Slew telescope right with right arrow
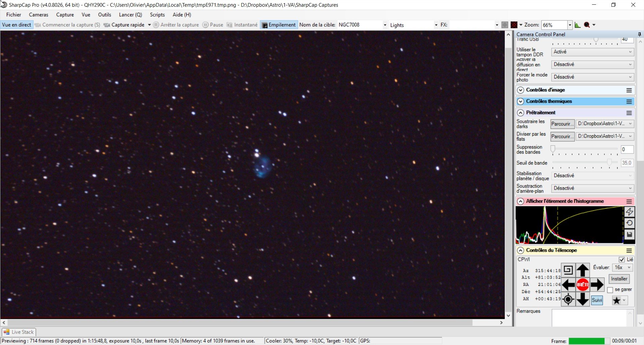 click(597, 285)
